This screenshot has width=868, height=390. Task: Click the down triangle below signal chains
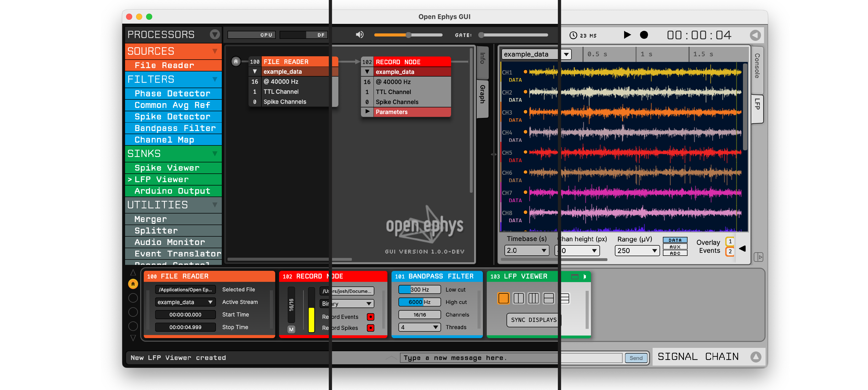[133, 338]
